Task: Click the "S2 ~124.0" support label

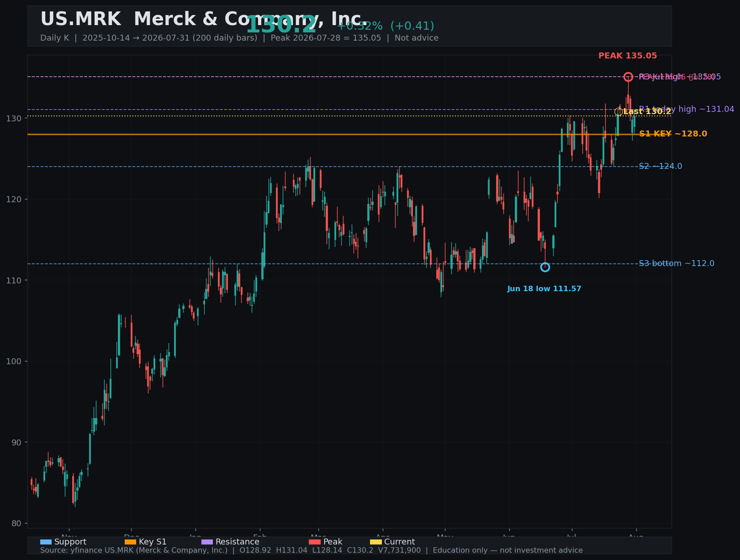Action: (x=661, y=166)
